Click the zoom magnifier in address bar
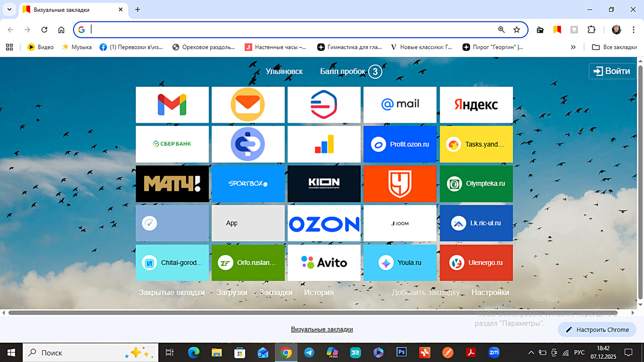The height and width of the screenshot is (362, 644). coord(501,30)
